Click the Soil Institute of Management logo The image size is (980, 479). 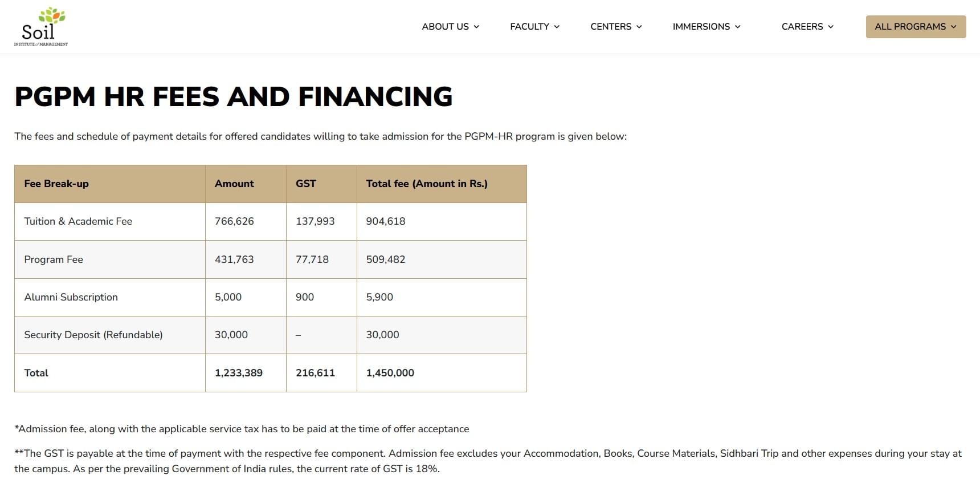click(x=41, y=26)
